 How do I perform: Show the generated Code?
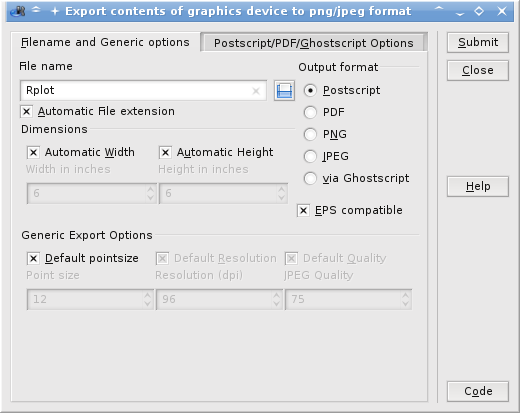478,391
